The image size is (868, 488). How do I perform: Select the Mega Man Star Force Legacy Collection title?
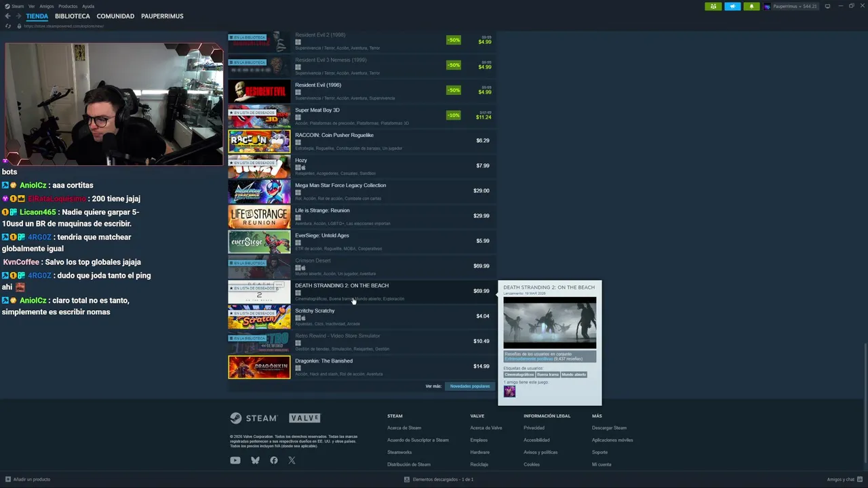(x=340, y=185)
